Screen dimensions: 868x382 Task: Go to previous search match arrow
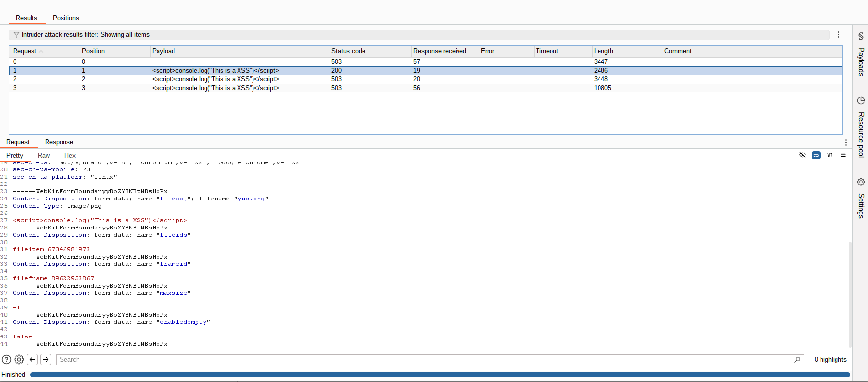[x=32, y=360]
